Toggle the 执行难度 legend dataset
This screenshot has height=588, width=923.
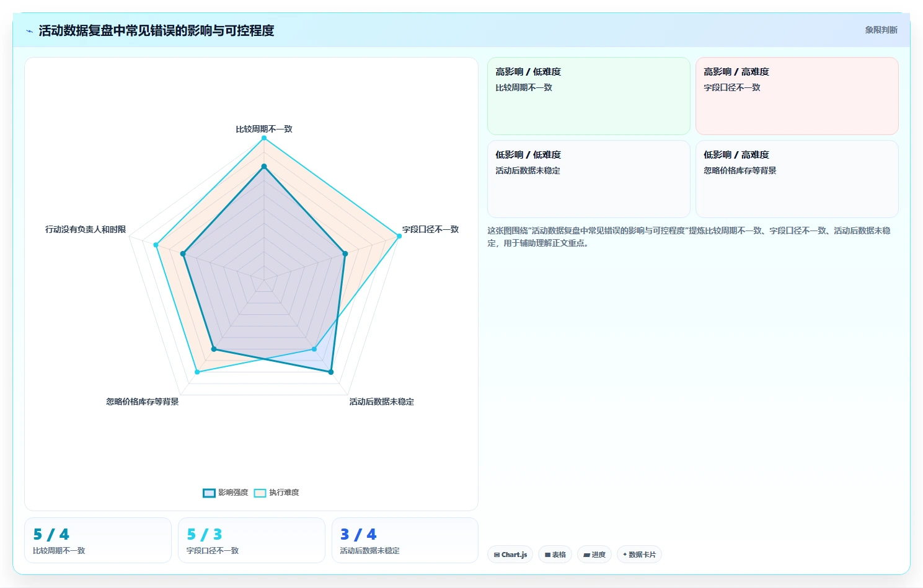tap(276, 493)
